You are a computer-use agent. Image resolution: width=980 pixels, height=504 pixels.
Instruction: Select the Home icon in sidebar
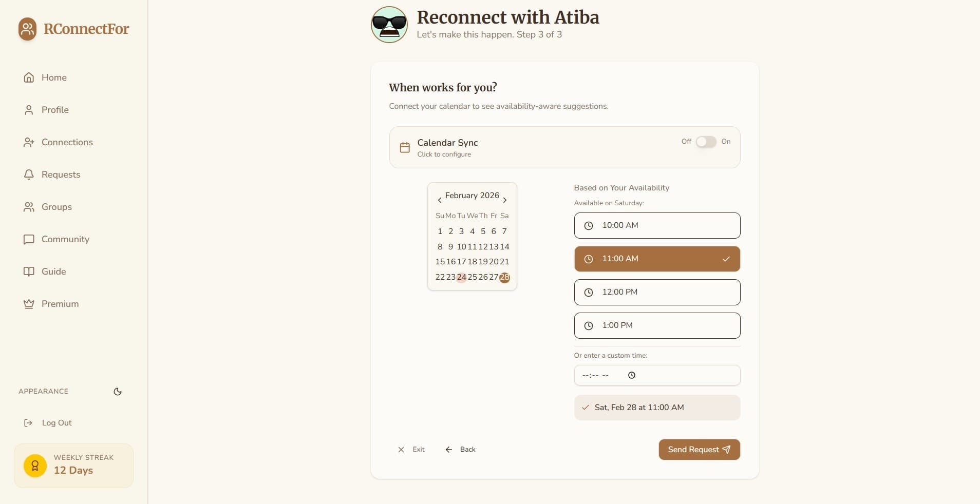pos(29,77)
